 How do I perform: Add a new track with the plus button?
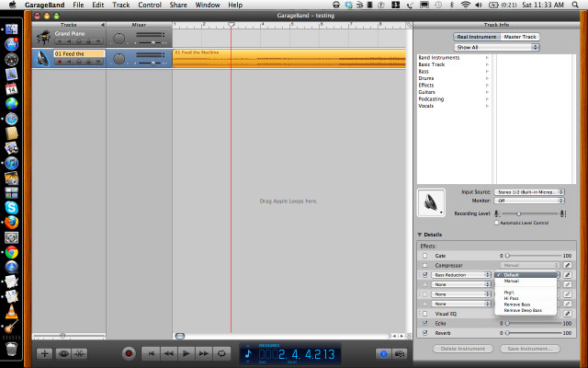click(45, 353)
